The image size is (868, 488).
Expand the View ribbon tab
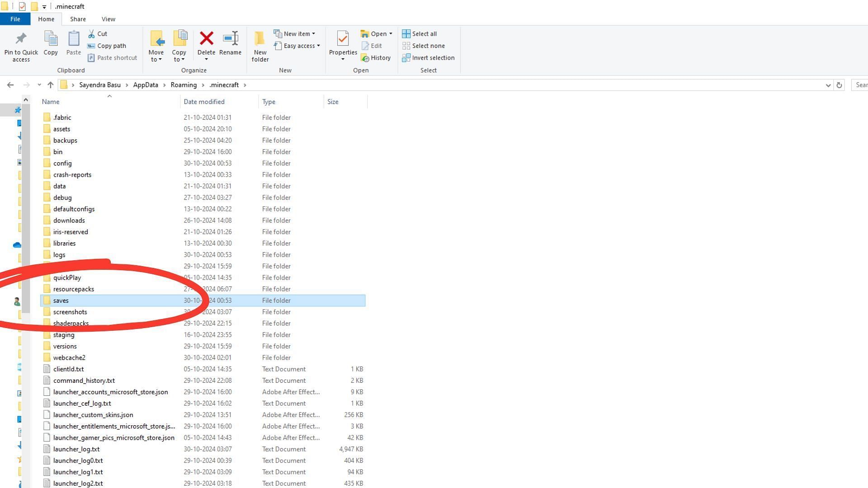point(108,19)
